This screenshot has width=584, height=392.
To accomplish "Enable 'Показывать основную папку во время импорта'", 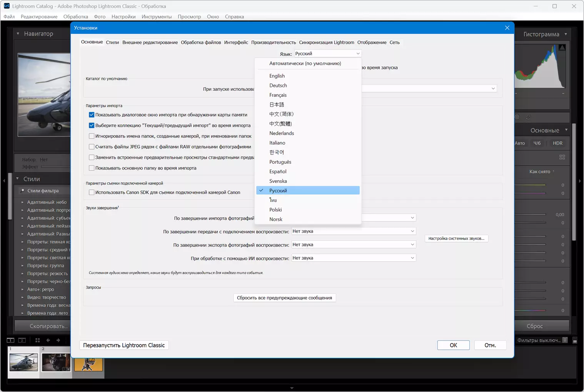I will point(92,168).
